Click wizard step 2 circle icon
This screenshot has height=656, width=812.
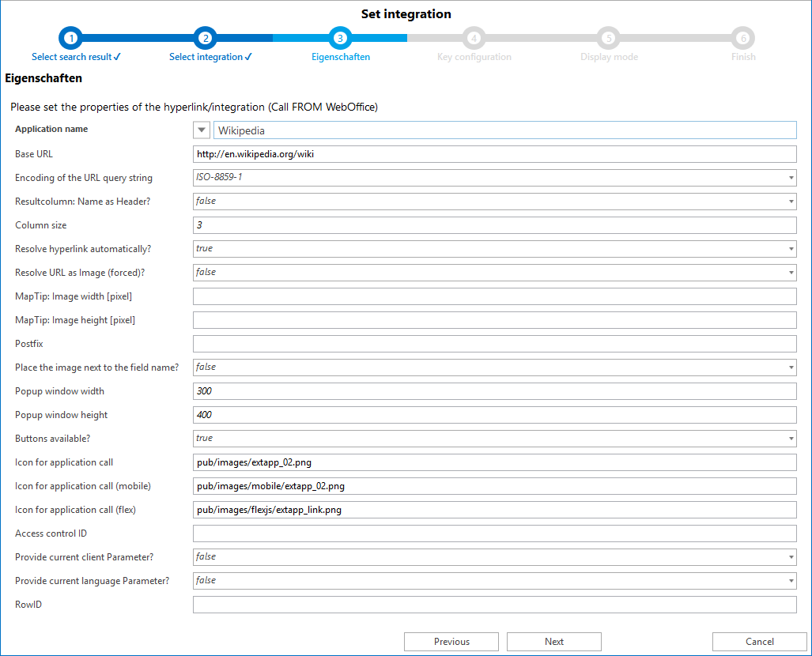click(205, 38)
